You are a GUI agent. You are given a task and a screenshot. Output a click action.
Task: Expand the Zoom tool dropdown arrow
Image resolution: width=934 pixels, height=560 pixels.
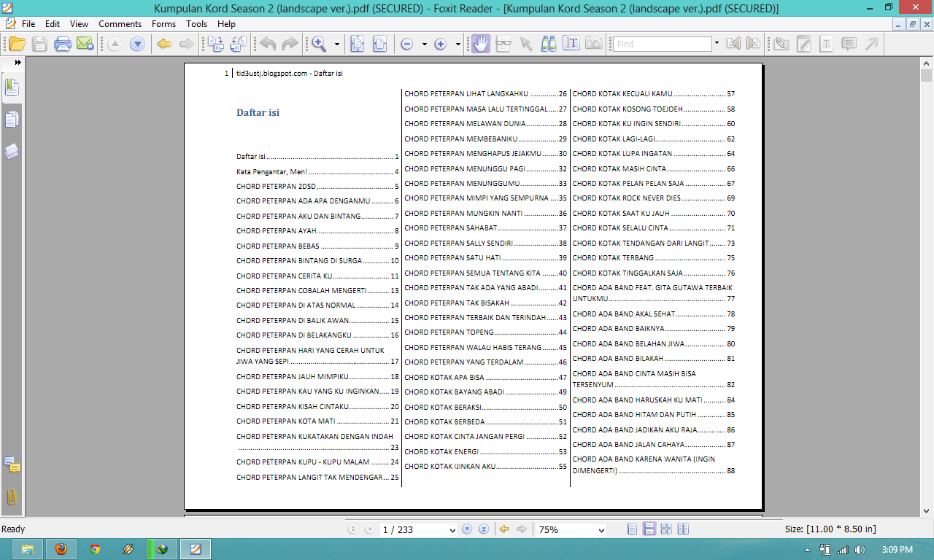click(x=337, y=44)
